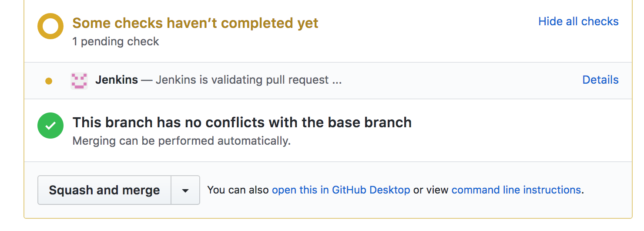The width and height of the screenshot is (644, 231).
Task: Click the "1 pending check" text
Action: 116,42
